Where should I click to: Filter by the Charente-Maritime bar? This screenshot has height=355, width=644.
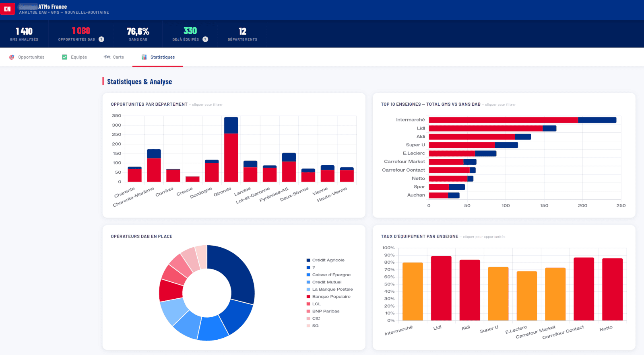coord(154,166)
